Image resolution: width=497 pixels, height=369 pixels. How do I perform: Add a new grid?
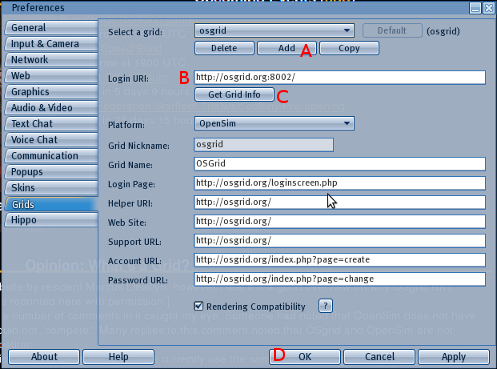287,48
